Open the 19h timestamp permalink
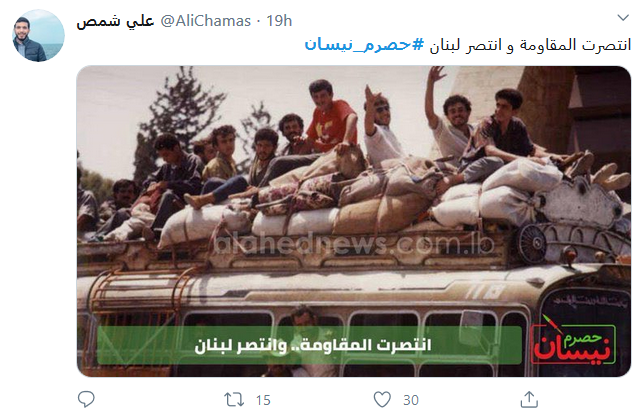 click(279, 21)
